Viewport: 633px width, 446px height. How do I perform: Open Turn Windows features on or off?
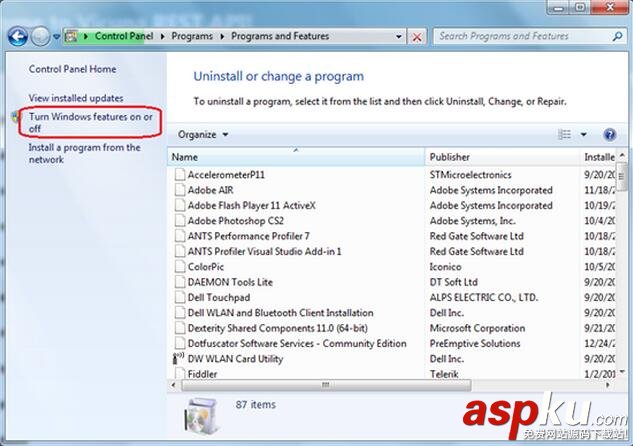pyautogui.click(x=90, y=122)
